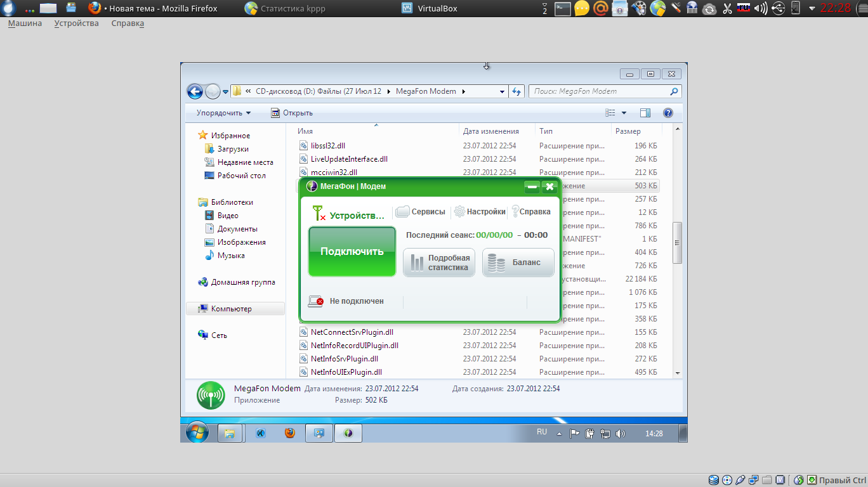
Task: Select Библиотеки in the navigation pane
Action: tap(225, 202)
